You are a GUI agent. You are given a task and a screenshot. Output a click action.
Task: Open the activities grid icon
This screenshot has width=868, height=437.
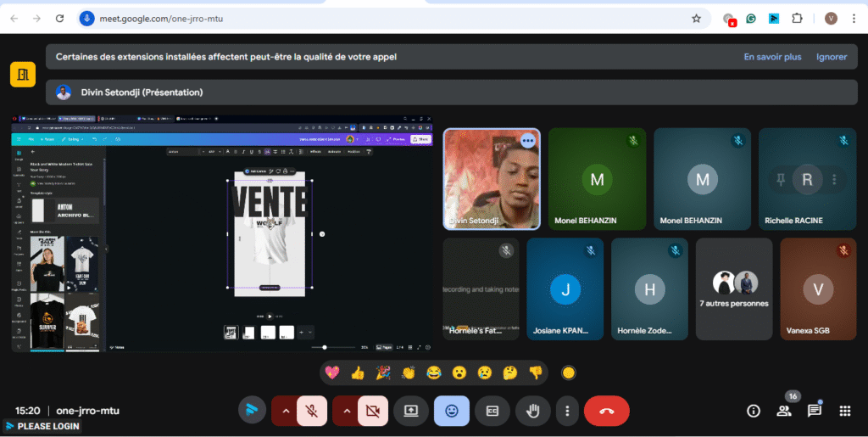tap(844, 411)
